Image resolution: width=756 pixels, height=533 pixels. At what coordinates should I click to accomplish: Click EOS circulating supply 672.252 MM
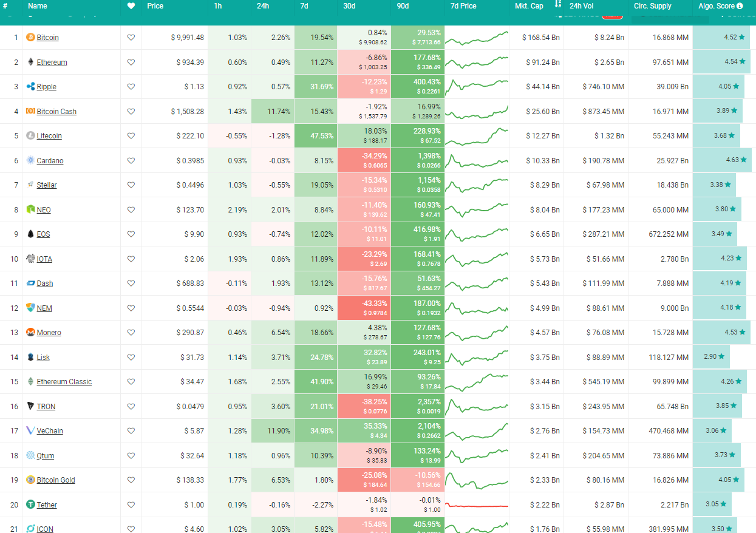[x=661, y=234]
